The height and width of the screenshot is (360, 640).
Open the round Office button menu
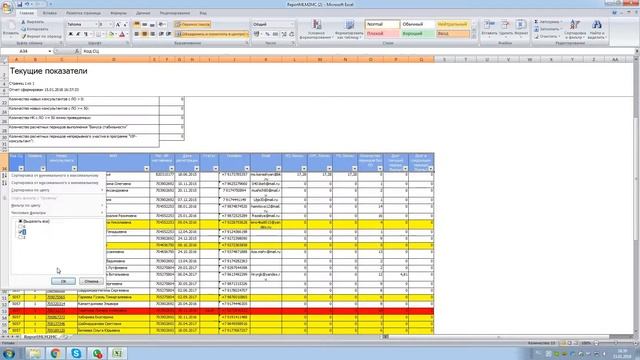point(7,8)
